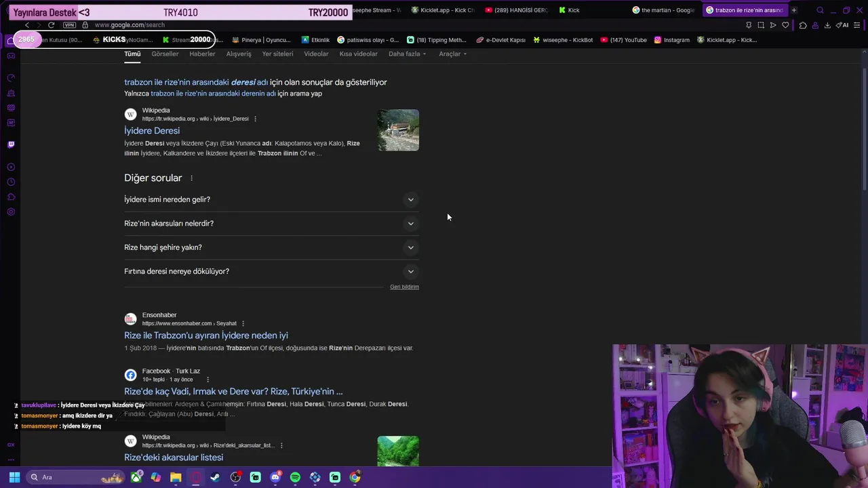Open Opera GX icon in taskbar
868x488 pixels.
click(195, 477)
